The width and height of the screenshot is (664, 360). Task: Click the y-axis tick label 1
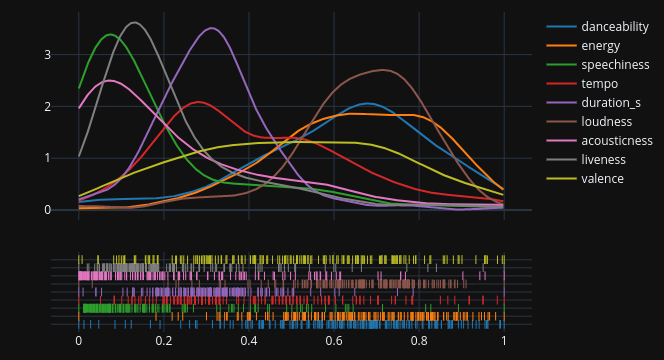pyautogui.click(x=47, y=158)
